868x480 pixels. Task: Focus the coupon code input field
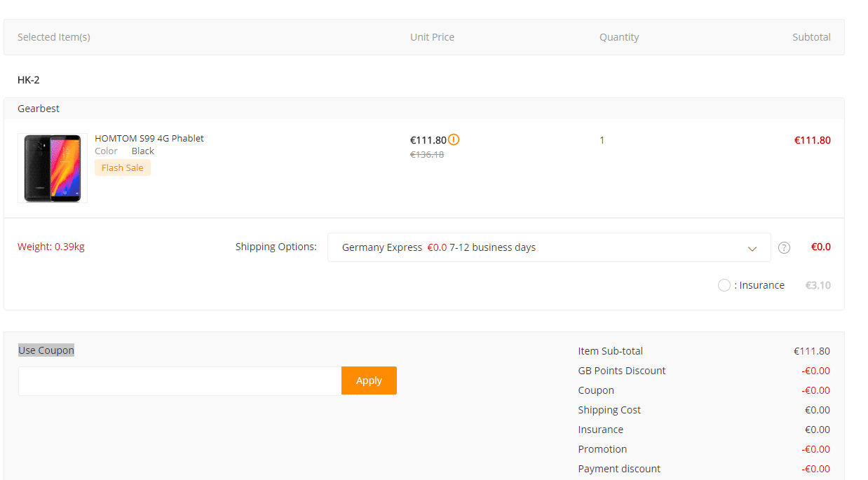(x=180, y=381)
